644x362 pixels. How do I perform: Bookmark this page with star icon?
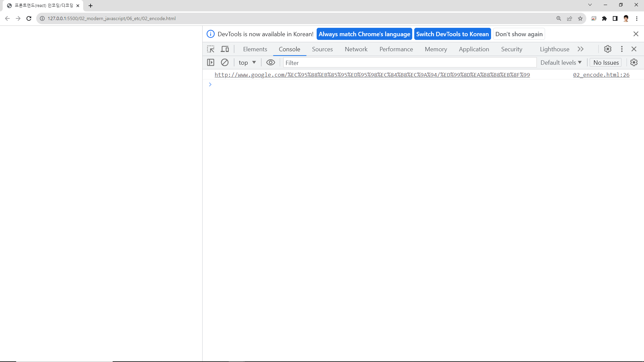pos(580,18)
